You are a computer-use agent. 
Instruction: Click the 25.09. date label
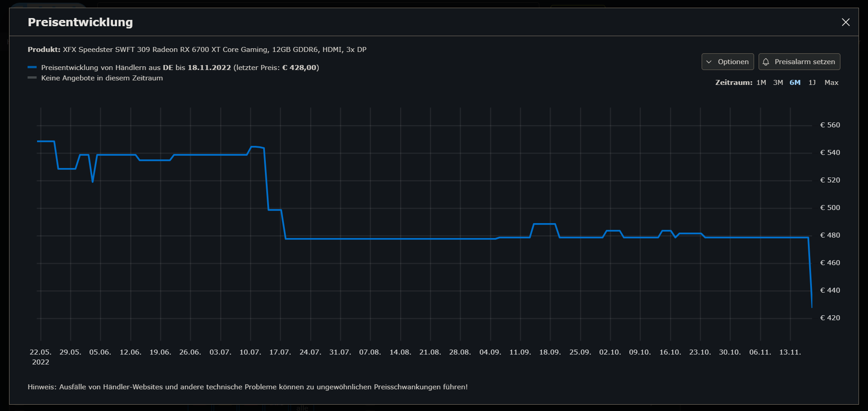coord(580,352)
